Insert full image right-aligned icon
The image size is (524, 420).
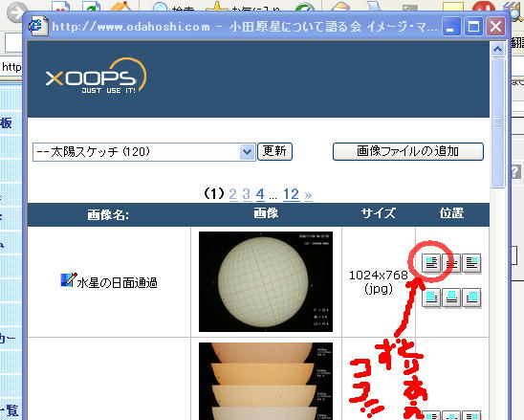pos(471,298)
